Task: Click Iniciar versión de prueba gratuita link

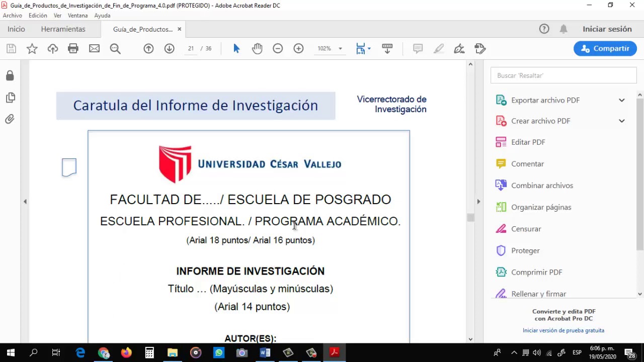Action: pyautogui.click(x=563, y=330)
